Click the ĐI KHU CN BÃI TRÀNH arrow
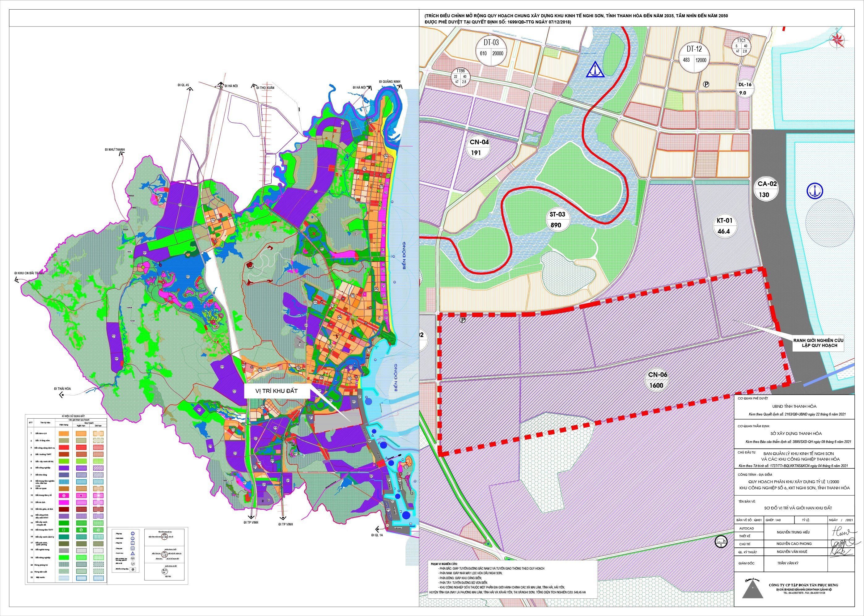This screenshot has width=864, height=616. point(17,280)
